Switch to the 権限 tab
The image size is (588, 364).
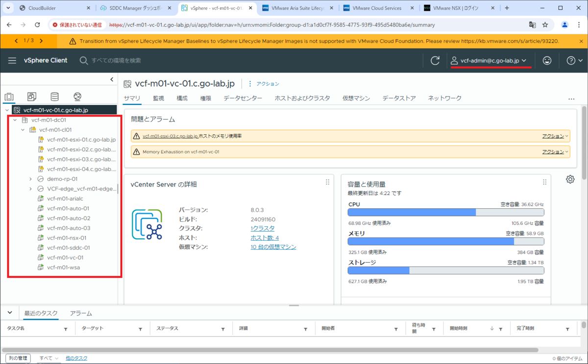click(205, 98)
